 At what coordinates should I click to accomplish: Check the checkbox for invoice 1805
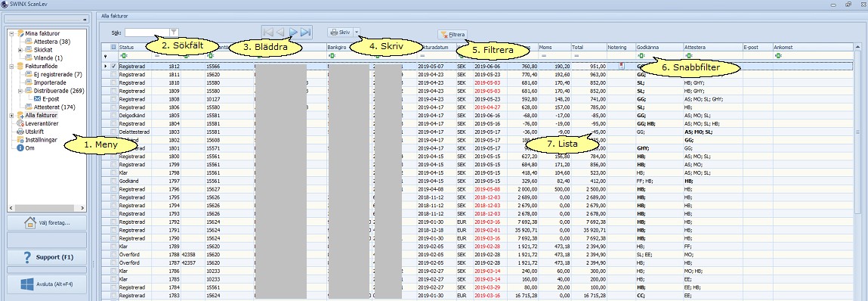point(113,115)
